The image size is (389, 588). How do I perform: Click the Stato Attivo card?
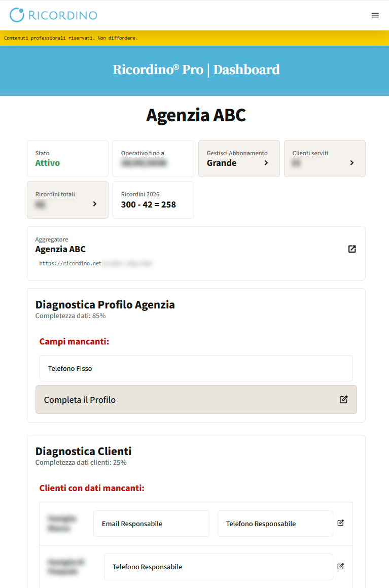pos(67,159)
